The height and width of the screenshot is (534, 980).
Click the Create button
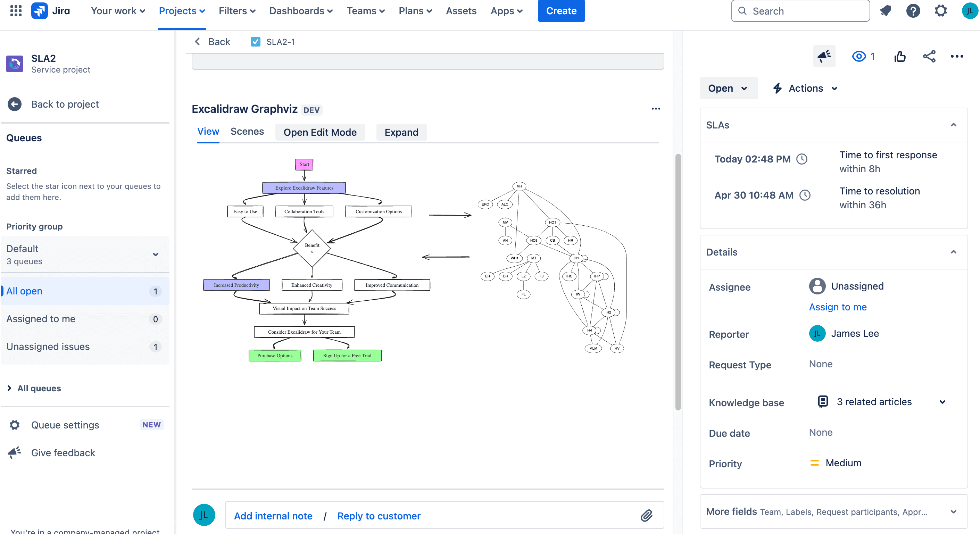point(561,11)
